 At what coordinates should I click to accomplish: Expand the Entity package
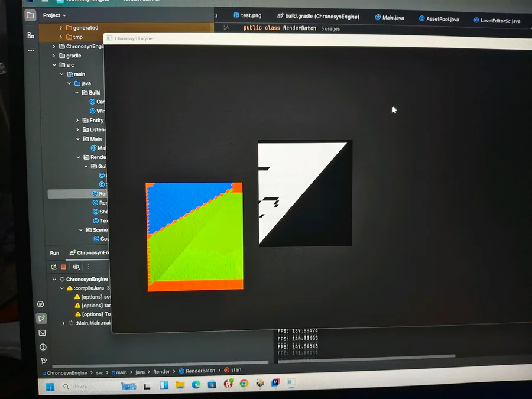pos(77,121)
